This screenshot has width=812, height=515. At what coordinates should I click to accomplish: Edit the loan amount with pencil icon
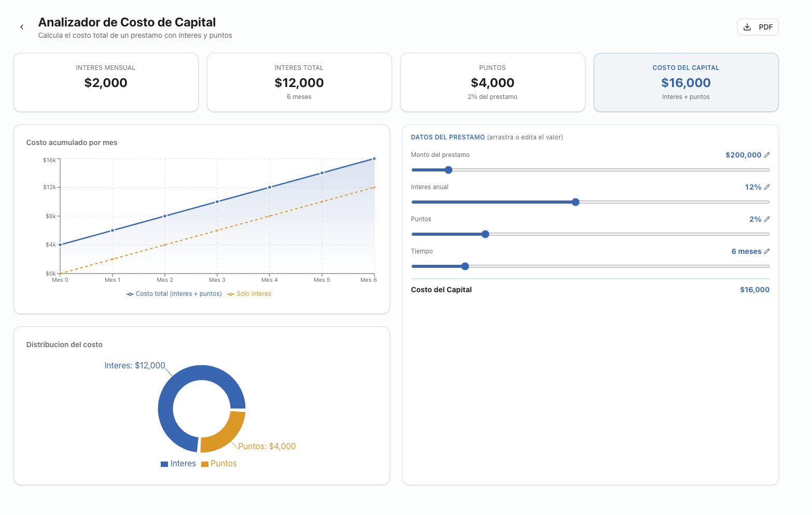[767, 155]
